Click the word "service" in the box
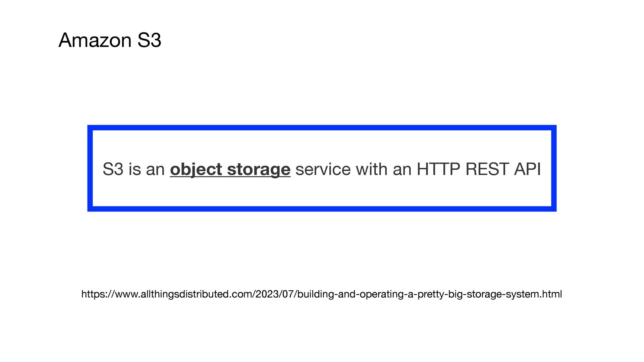 323,169
